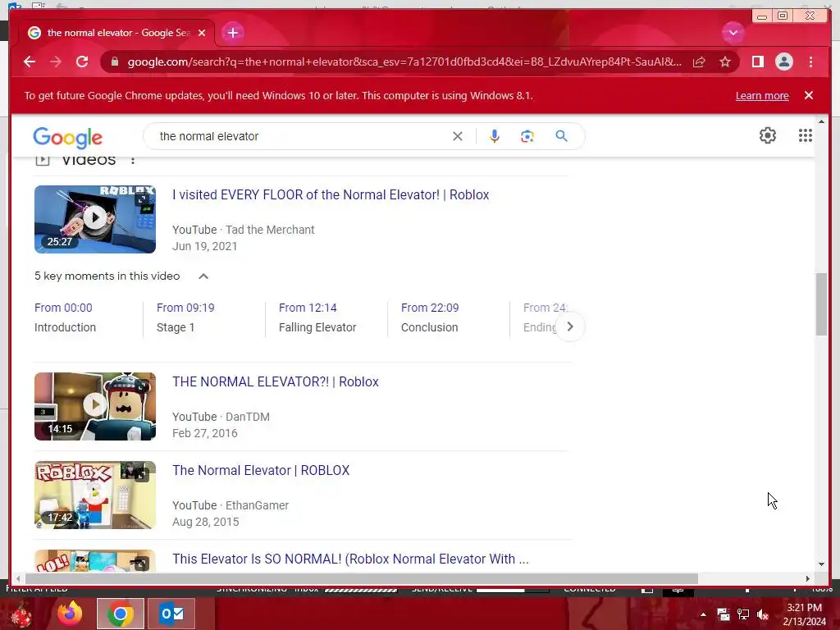The width and height of the screenshot is (840, 630).
Task: Play the EthanGamer video thumbnail
Action: [95, 495]
